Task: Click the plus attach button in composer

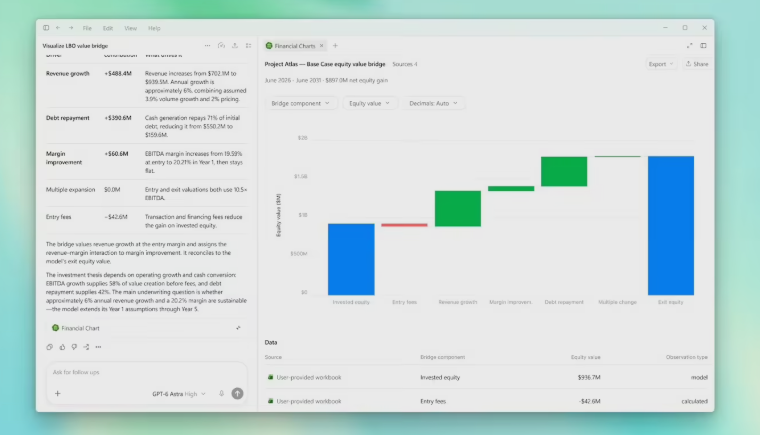Action: pyautogui.click(x=58, y=394)
